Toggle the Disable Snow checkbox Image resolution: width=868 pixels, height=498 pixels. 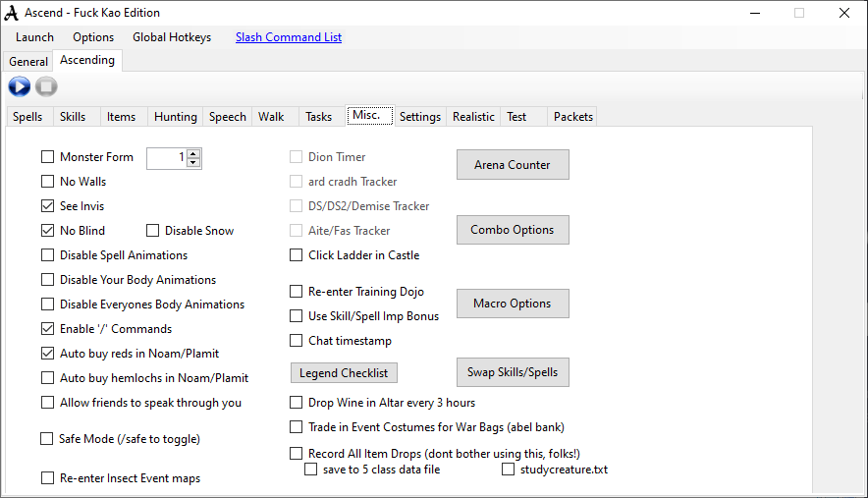(153, 231)
